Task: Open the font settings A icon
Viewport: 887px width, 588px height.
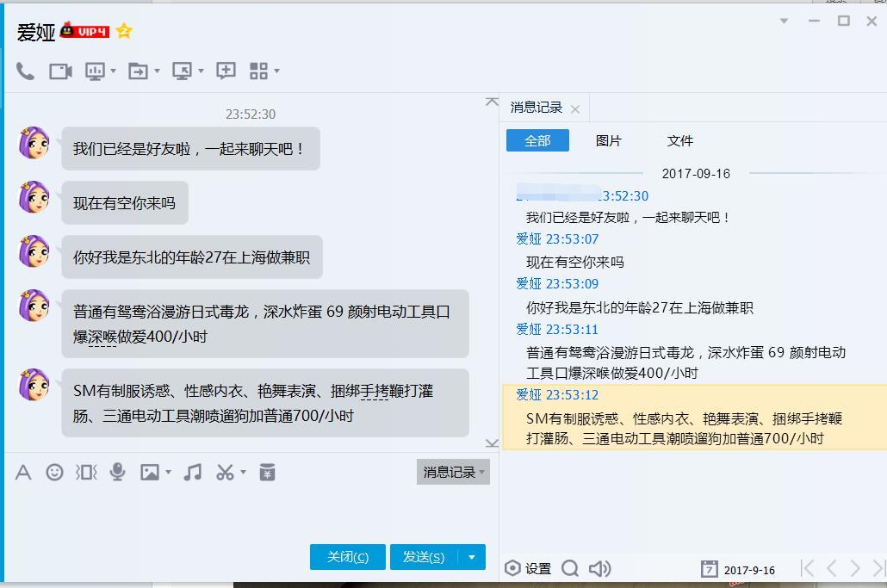Action: pyautogui.click(x=23, y=472)
